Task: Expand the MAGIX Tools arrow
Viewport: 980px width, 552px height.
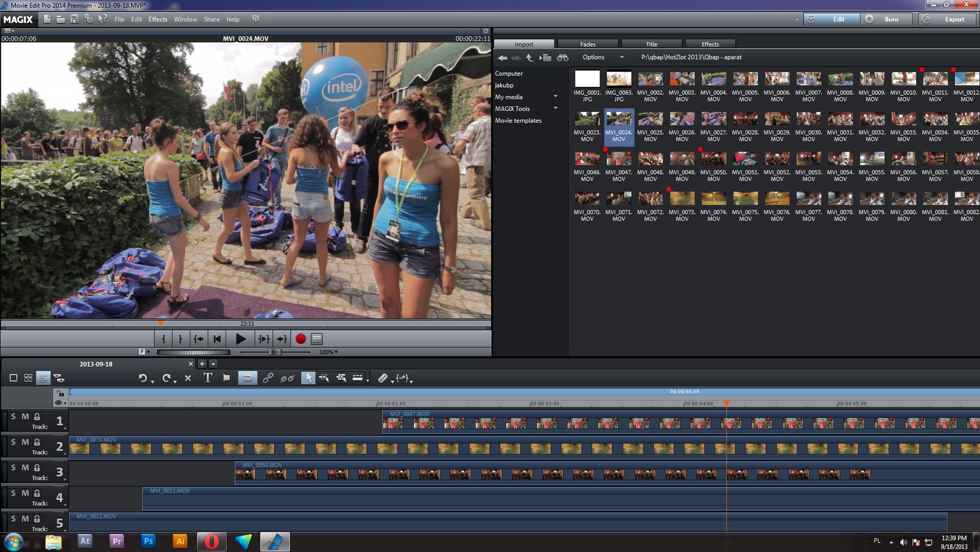Action: [x=556, y=108]
